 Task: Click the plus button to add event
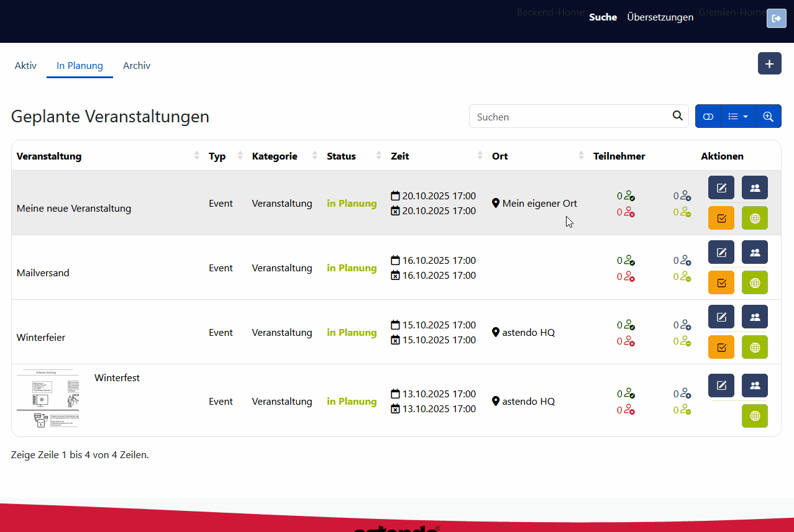tap(769, 64)
